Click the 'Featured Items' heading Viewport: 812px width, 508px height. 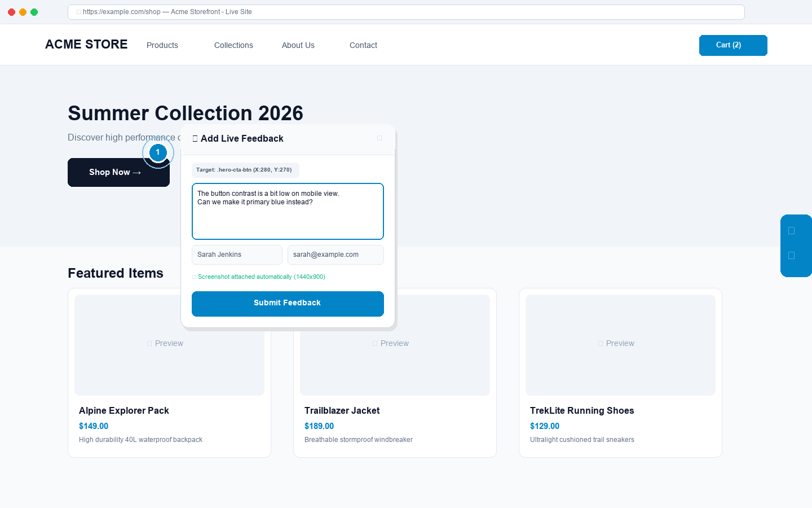pyautogui.click(x=116, y=273)
